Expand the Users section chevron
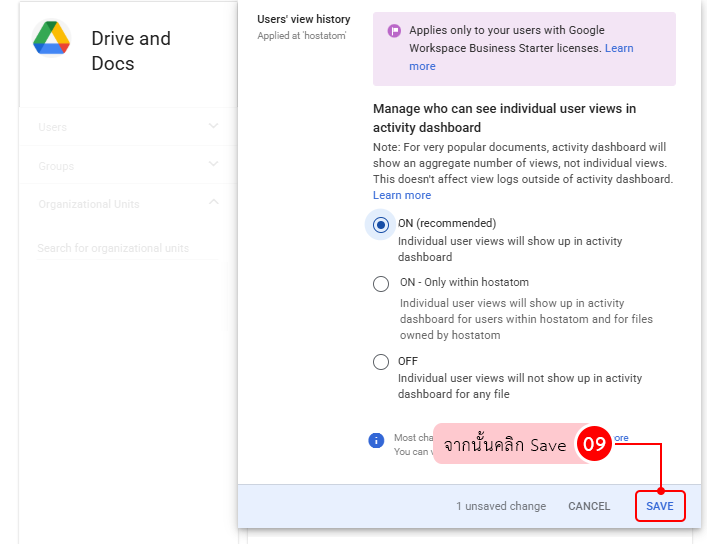The height and width of the screenshot is (544, 720). [214, 126]
